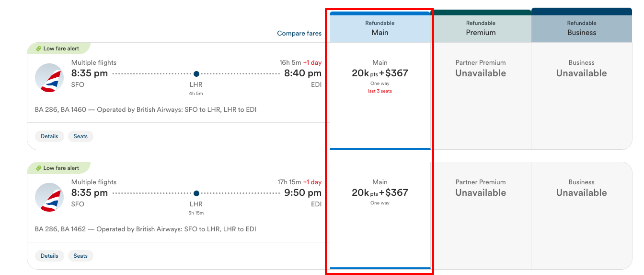Click unavailable Partner Premium cell on first flight
The image size is (644, 275).
[x=481, y=96]
